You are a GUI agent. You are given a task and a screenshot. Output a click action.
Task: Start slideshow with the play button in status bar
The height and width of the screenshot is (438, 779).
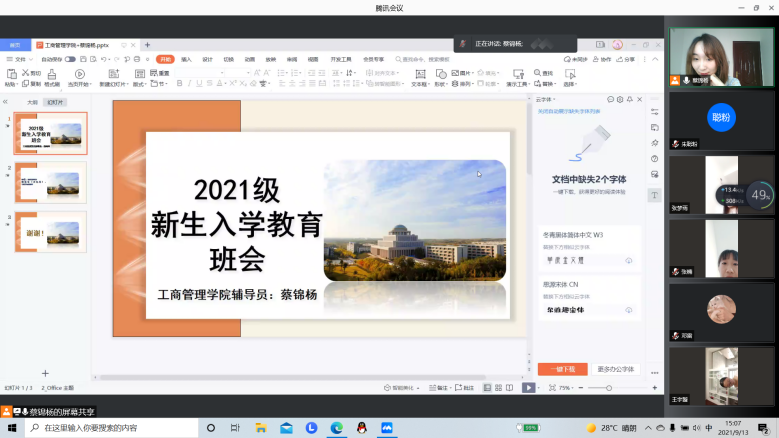coord(528,387)
